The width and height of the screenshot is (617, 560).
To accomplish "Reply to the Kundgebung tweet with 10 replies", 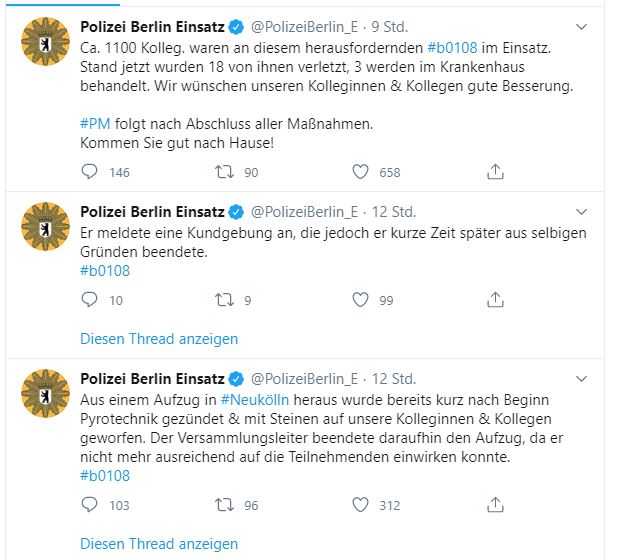I will [90, 300].
